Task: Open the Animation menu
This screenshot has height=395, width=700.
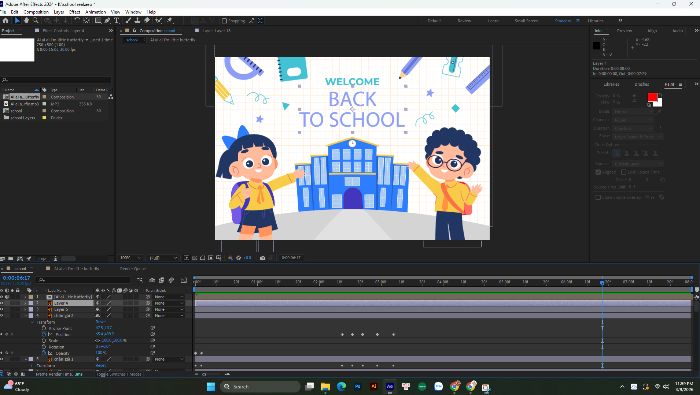Action: coord(96,12)
